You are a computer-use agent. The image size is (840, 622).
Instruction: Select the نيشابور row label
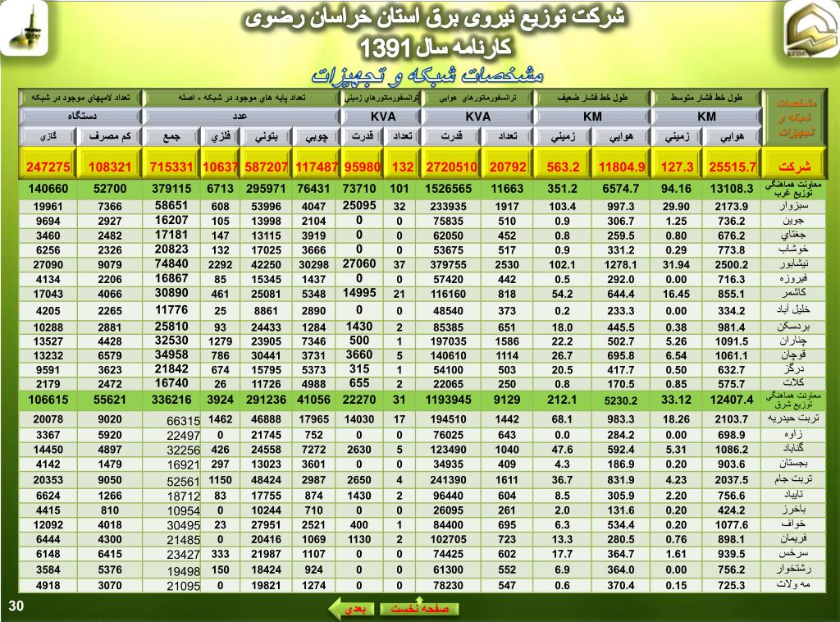pos(793,264)
